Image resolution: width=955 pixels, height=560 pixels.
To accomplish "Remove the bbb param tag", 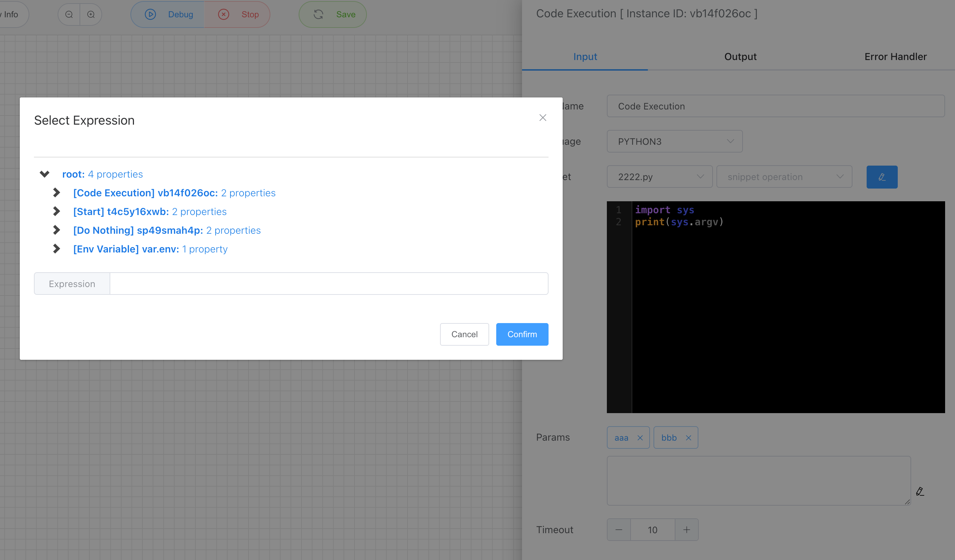I will tap(689, 438).
